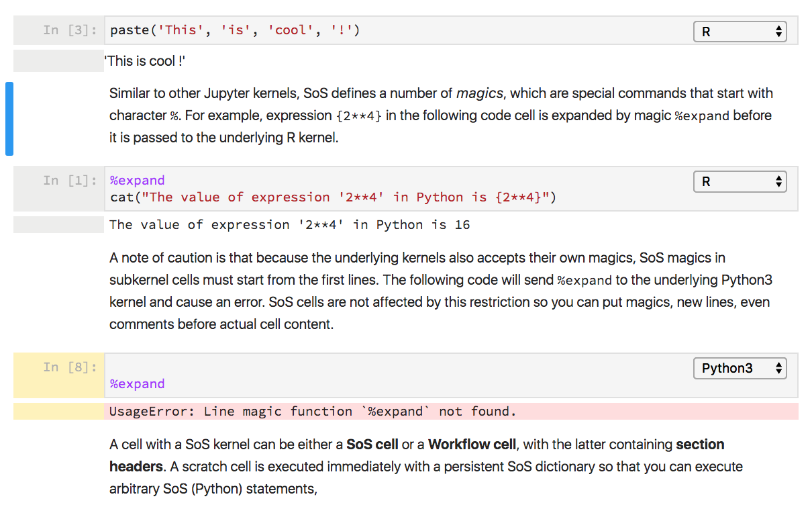Click the lone %expand line in the Python3 cell
Screen dimensions: 812x509
(137, 383)
